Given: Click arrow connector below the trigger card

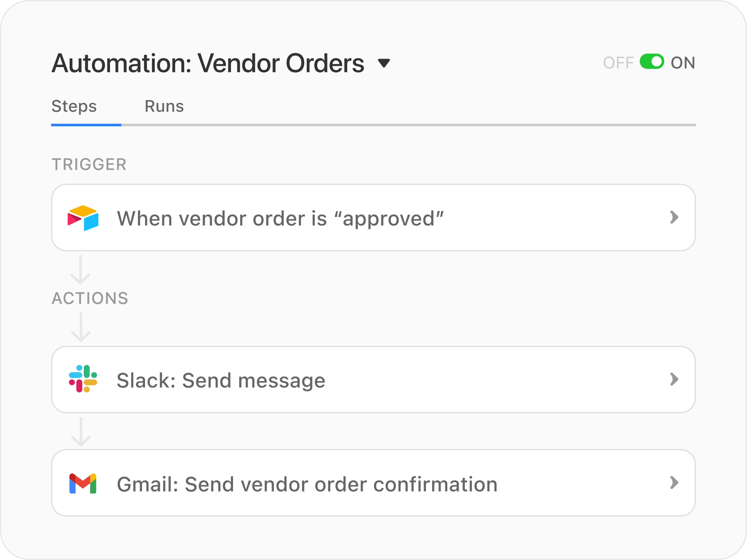Looking at the screenshot, I should coord(80,270).
